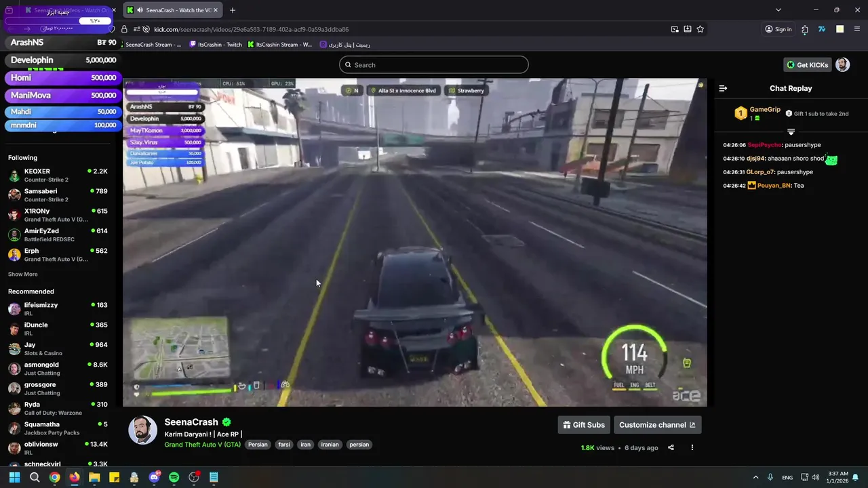Open the list all tabs dropdown arrow
The image size is (868, 488).
click(x=778, y=10)
